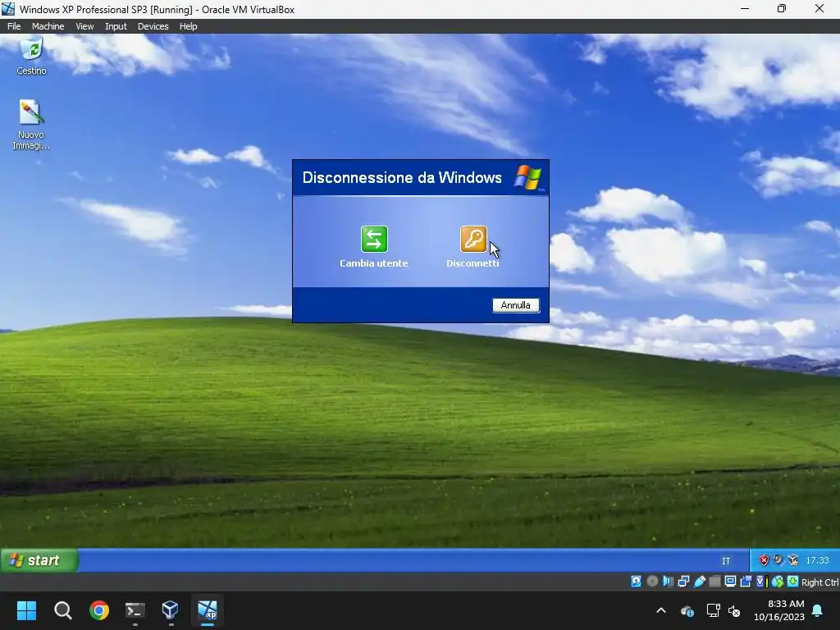
Task: Open the terminal app on the taskbar
Action: pyautogui.click(x=135, y=610)
